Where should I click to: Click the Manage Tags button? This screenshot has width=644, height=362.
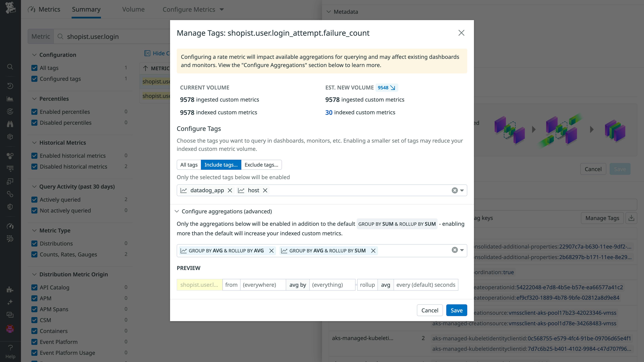click(x=602, y=218)
